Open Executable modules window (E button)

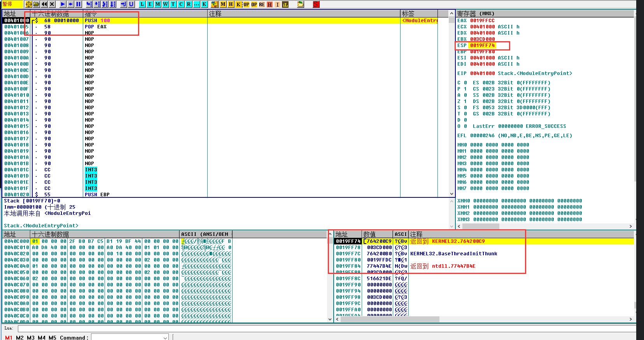[150, 4]
